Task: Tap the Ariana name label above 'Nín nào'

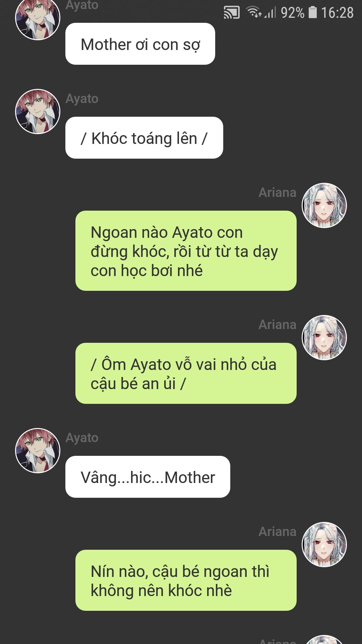Action: pyautogui.click(x=278, y=532)
